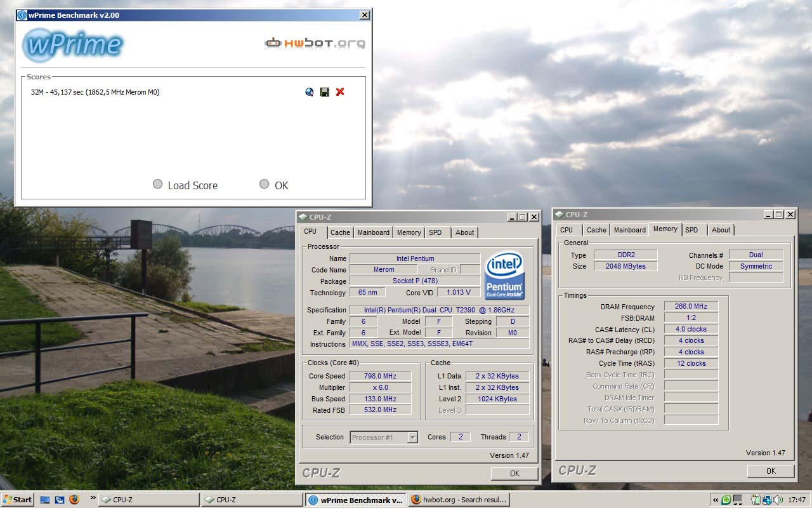Switch to CPU tab in CPU-Z timings window

(566, 230)
